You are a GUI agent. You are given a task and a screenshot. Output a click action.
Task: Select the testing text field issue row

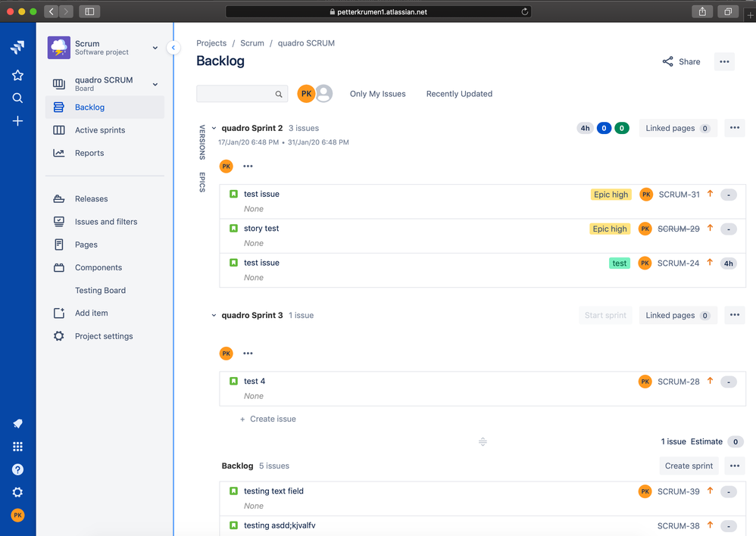(x=482, y=498)
